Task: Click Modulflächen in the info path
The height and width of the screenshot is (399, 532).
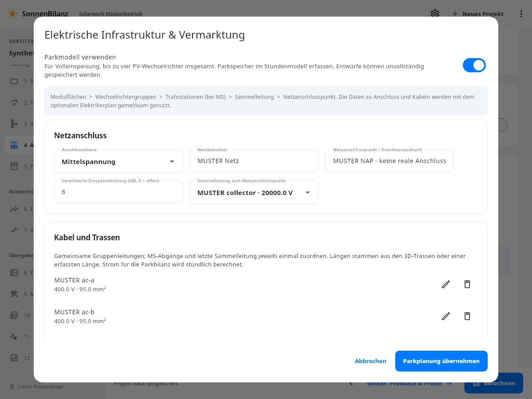Action: click(68, 97)
